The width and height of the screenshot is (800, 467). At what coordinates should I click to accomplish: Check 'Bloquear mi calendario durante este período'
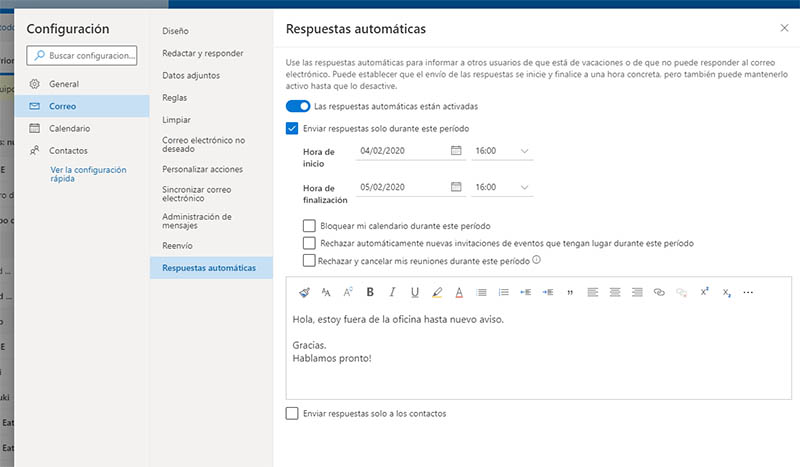click(x=309, y=226)
